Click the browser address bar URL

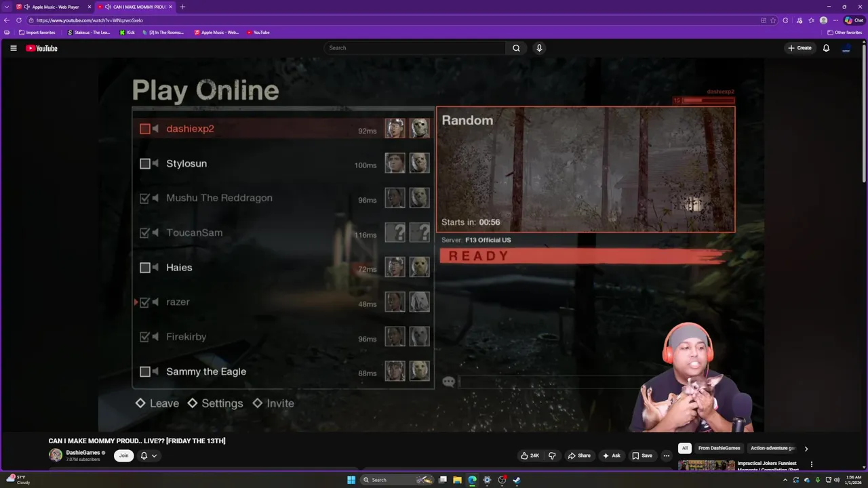[90, 20]
